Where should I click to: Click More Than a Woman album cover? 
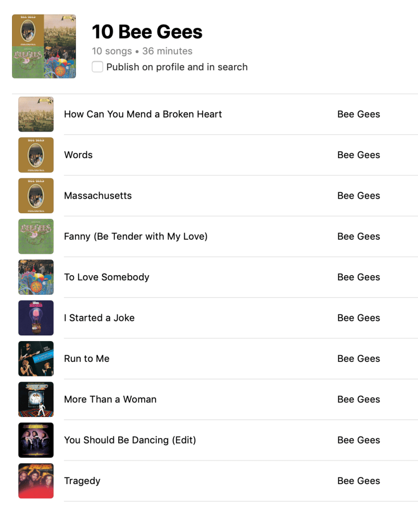(x=36, y=399)
